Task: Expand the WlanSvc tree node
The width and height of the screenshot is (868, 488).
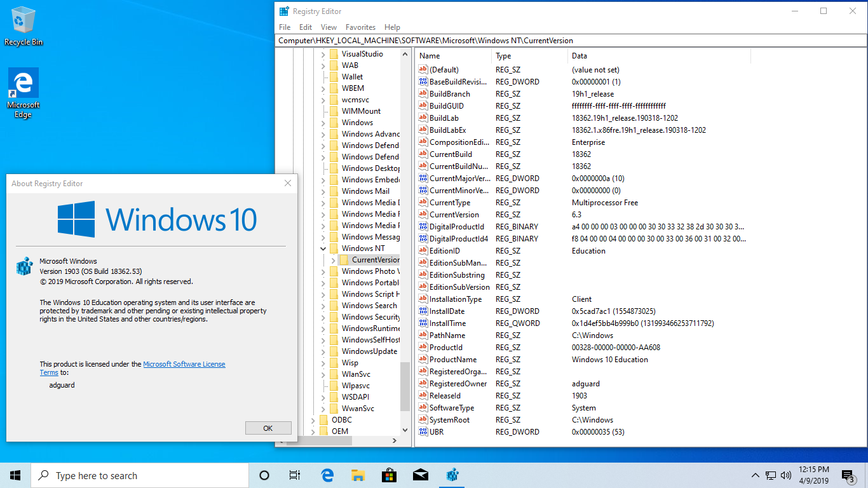Action: coord(323,374)
